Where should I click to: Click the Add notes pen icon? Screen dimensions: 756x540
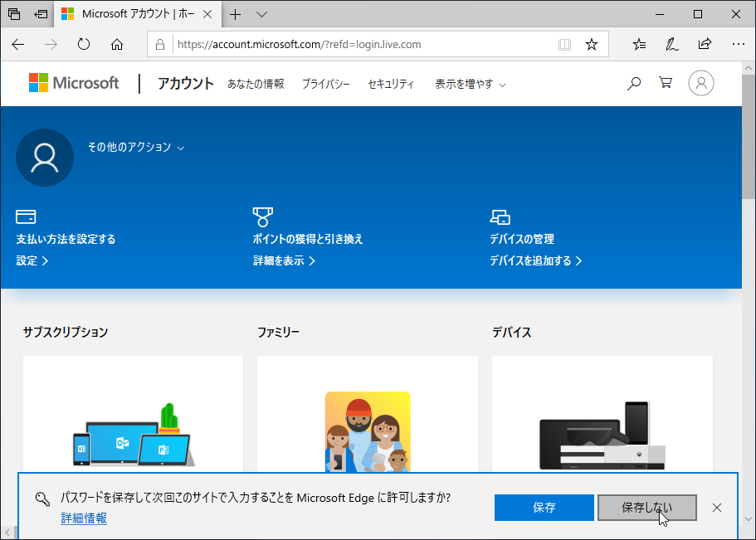(672, 45)
